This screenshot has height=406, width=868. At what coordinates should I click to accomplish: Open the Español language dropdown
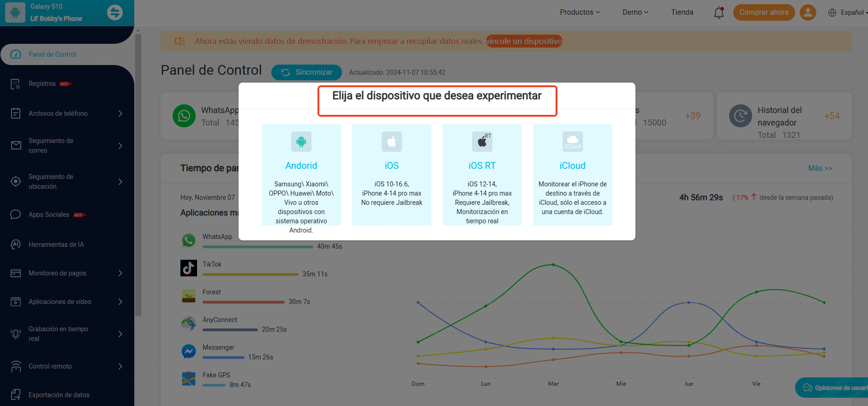[854, 12]
